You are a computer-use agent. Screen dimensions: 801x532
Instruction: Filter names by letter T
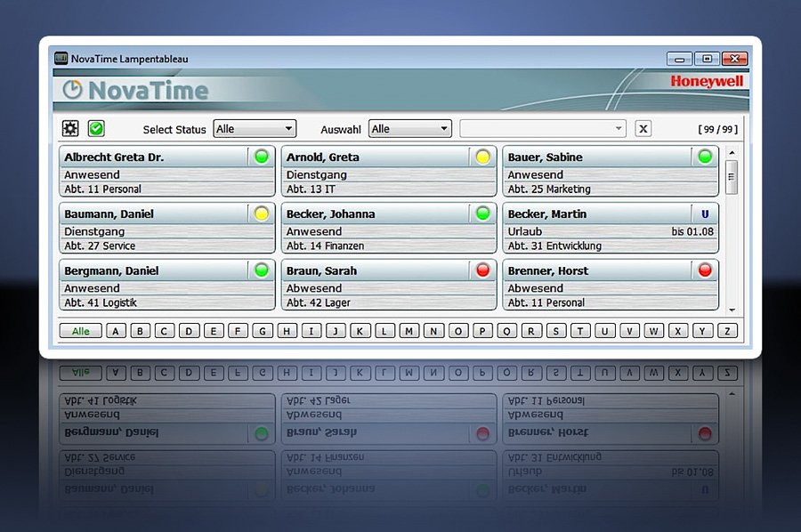(x=580, y=331)
